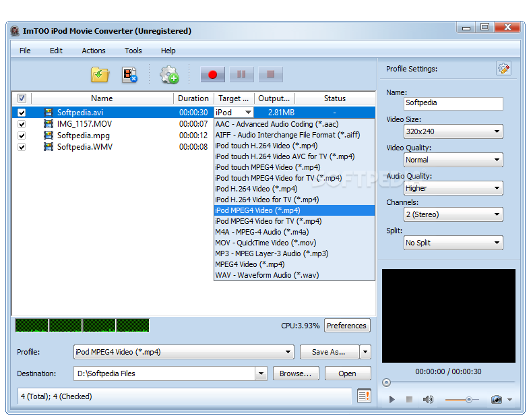This screenshot has height=420, width=531.
Task: Take a snapshot with the camera icon
Action: pos(497,399)
